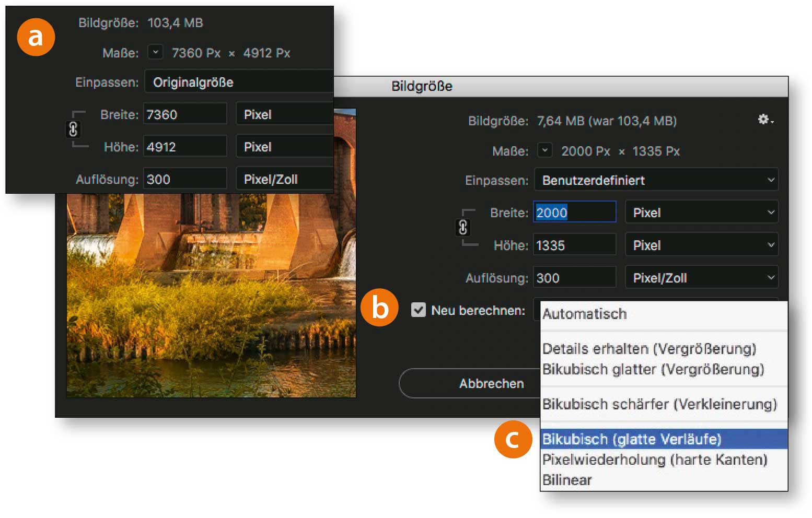Open the Pixel unit dropdown beside Breite 2000

[702, 213]
